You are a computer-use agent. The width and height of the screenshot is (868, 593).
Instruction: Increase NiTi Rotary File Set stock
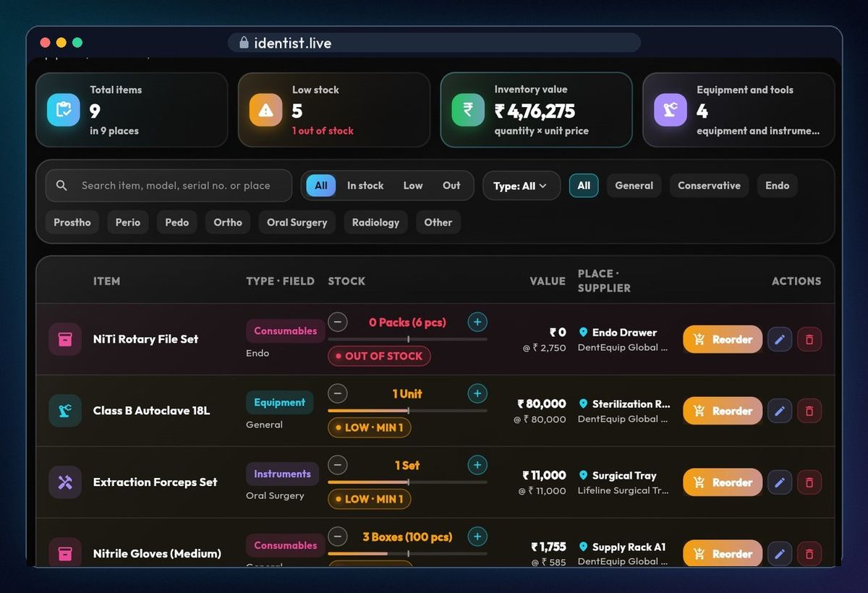[477, 322]
